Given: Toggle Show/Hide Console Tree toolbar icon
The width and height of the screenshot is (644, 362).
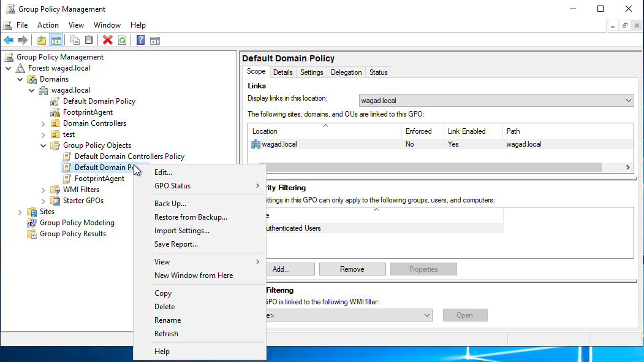Looking at the screenshot, I should pyautogui.click(x=56, y=40).
